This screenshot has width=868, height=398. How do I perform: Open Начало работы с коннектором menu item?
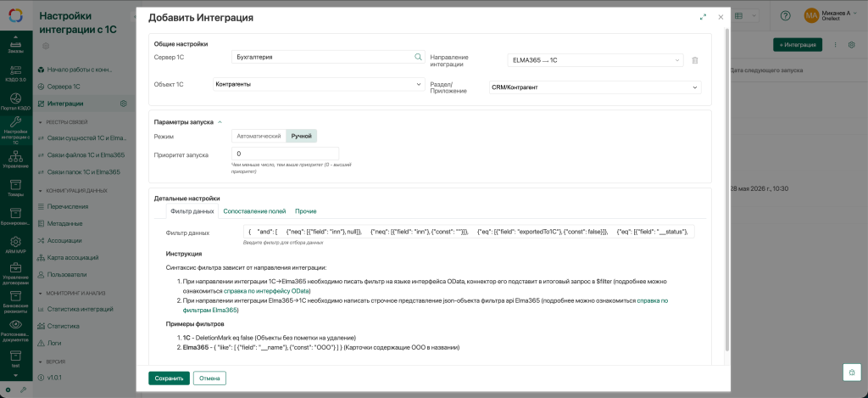pyautogui.click(x=80, y=70)
